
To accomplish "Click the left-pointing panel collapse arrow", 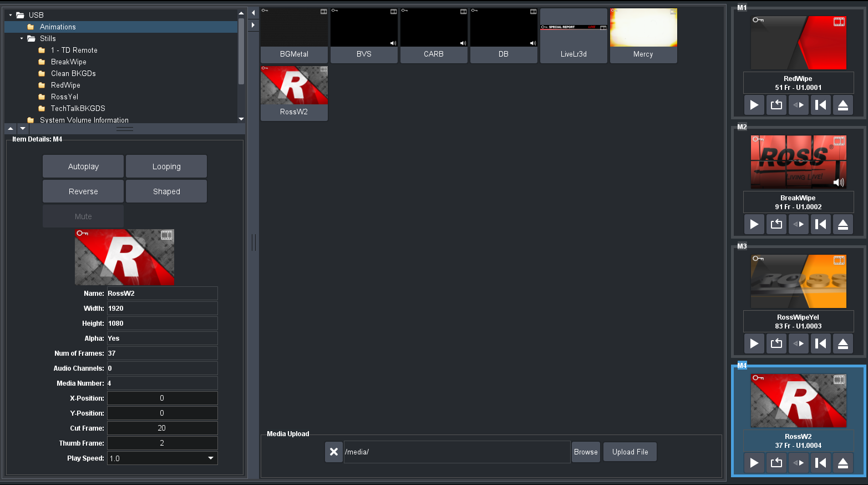I will pos(253,13).
